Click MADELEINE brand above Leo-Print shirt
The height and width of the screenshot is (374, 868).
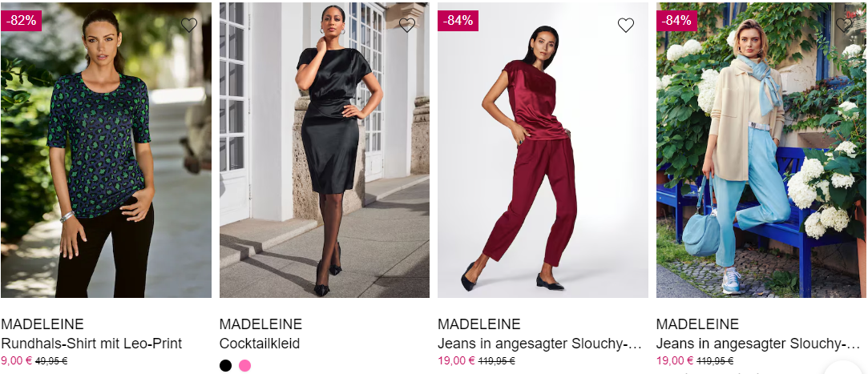(42, 324)
